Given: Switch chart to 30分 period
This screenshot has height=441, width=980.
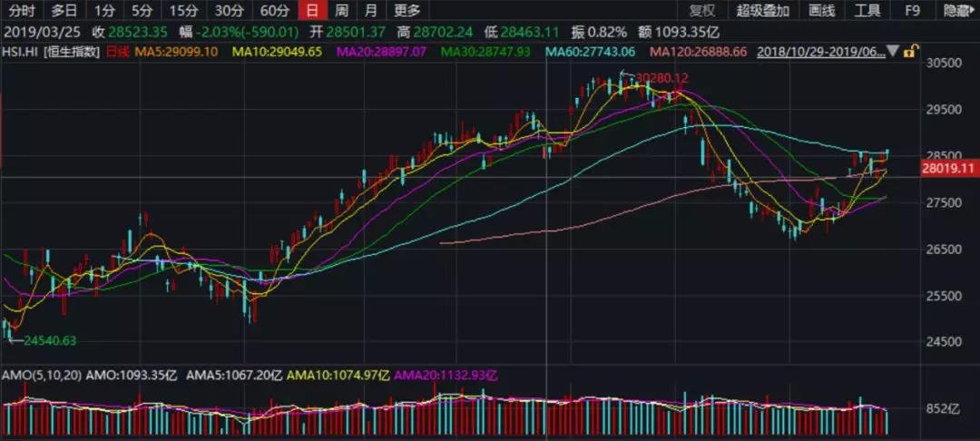Looking at the screenshot, I should (229, 10).
